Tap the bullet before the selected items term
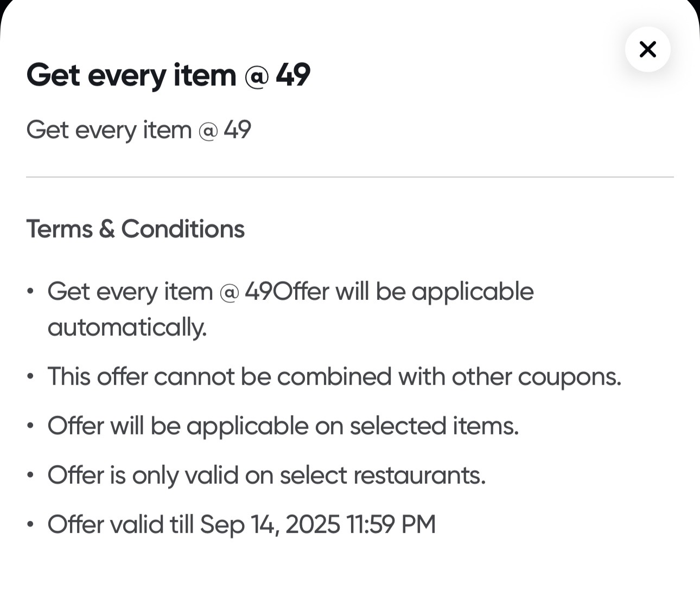 coord(31,426)
